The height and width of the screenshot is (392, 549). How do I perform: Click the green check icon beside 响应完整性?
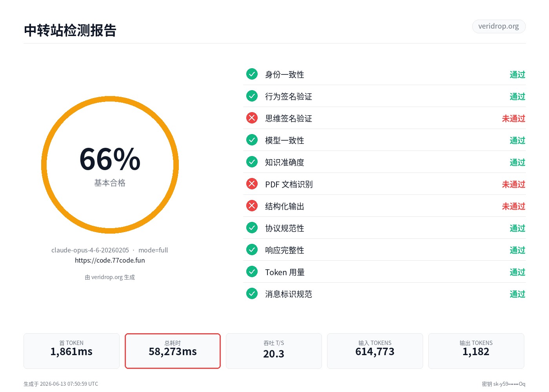coord(252,249)
